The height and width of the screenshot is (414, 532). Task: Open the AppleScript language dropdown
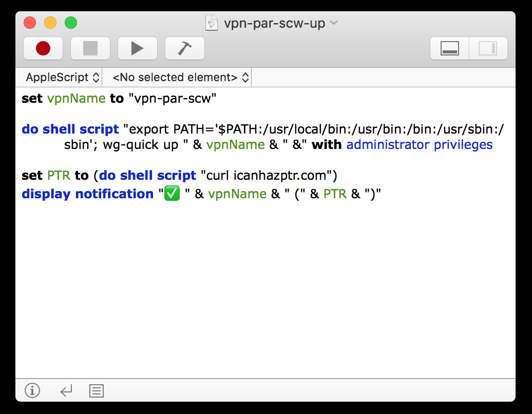[63, 78]
